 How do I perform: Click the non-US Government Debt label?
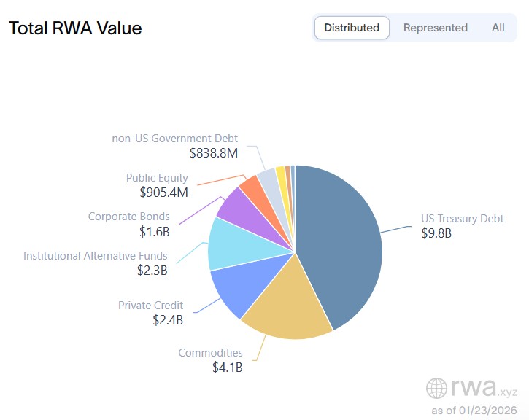point(174,139)
